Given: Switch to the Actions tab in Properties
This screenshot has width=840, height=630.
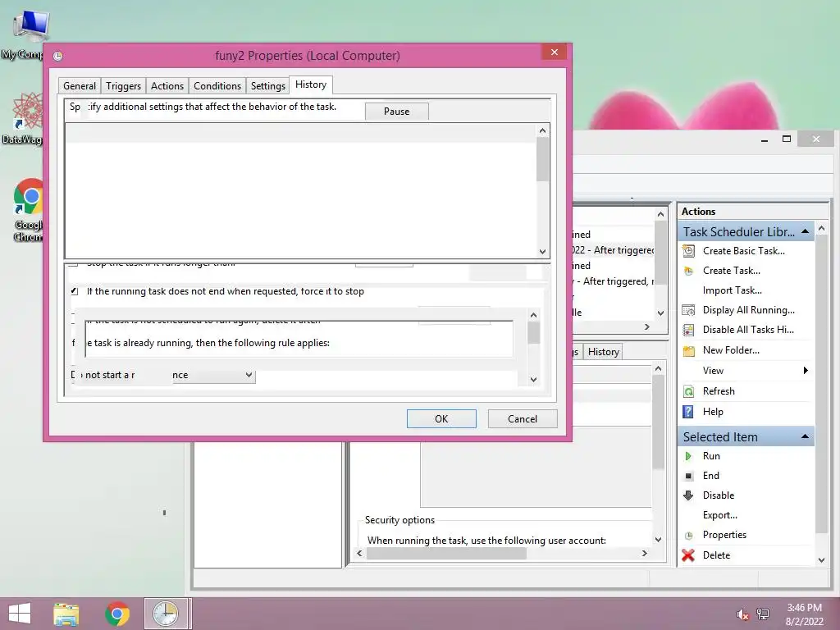Looking at the screenshot, I should (x=167, y=85).
